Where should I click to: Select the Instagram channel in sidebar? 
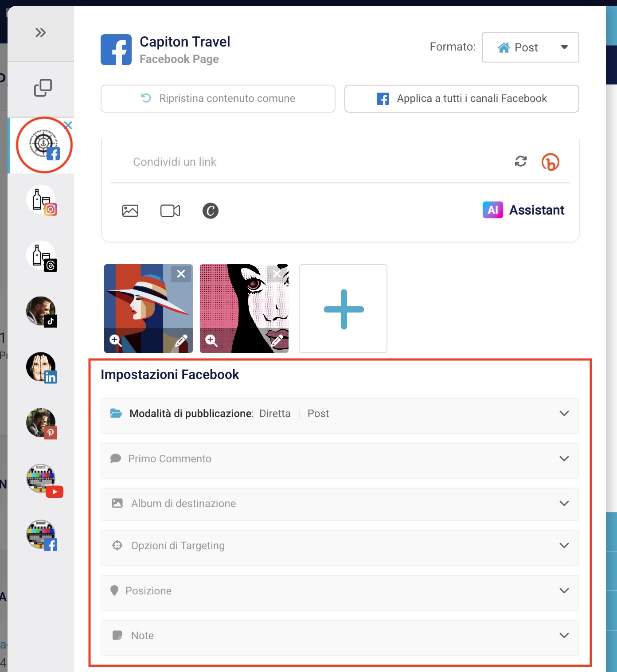click(x=41, y=200)
